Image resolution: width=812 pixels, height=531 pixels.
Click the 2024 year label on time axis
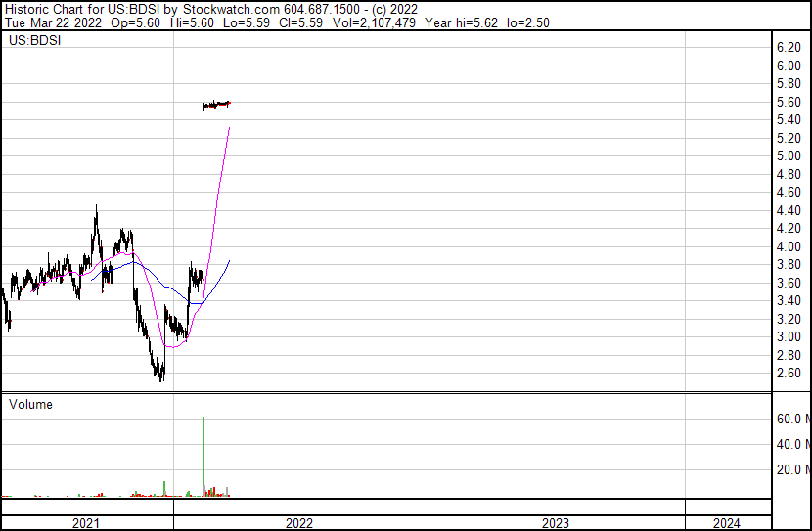[x=728, y=523]
